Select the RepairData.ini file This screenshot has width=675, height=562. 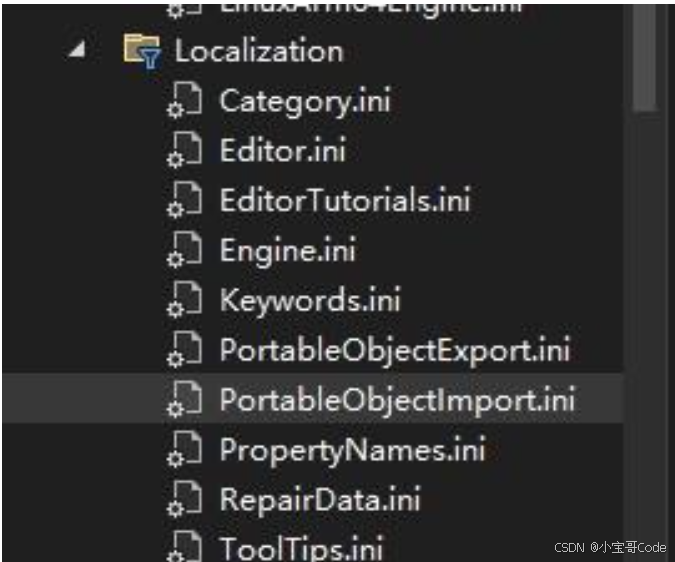coord(320,500)
